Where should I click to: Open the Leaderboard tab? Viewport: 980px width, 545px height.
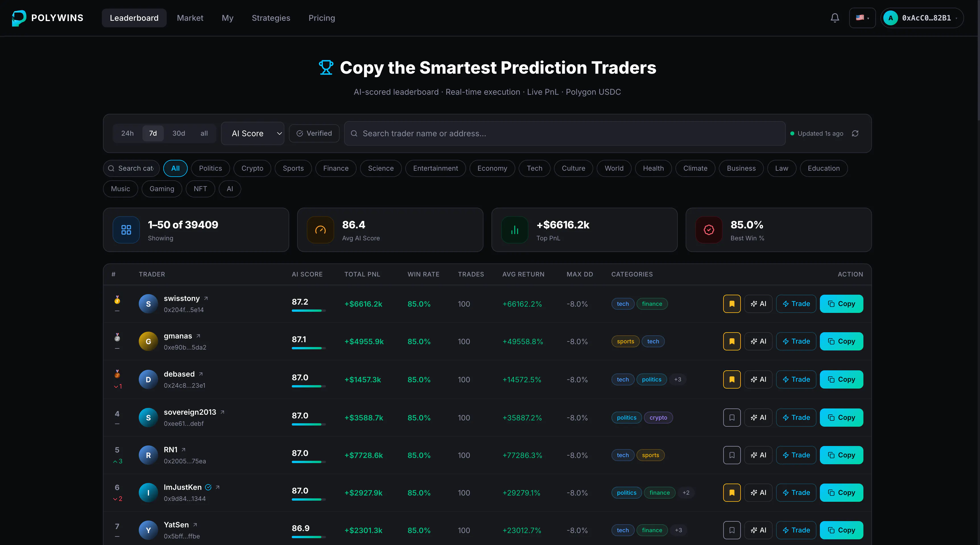click(134, 18)
